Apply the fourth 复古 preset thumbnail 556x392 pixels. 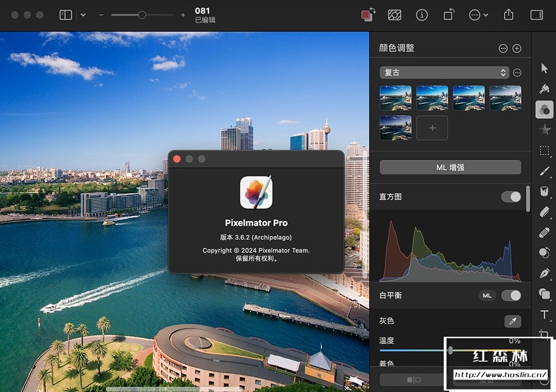[506, 98]
